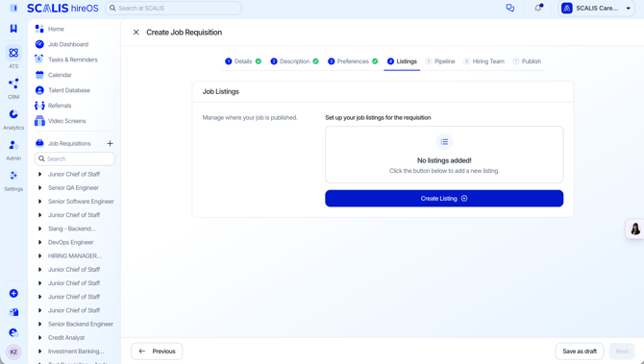Select the Listings step tab

coord(402,61)
